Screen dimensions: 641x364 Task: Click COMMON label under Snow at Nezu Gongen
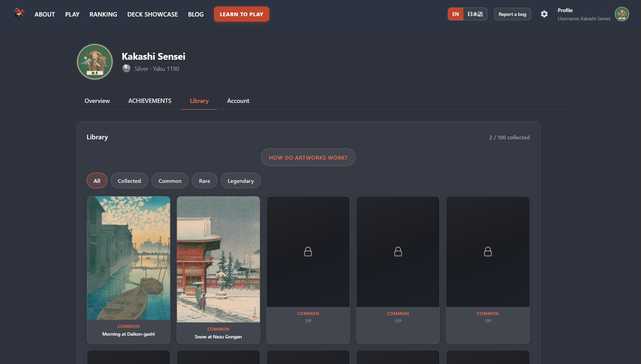click(x=218, y=329)
